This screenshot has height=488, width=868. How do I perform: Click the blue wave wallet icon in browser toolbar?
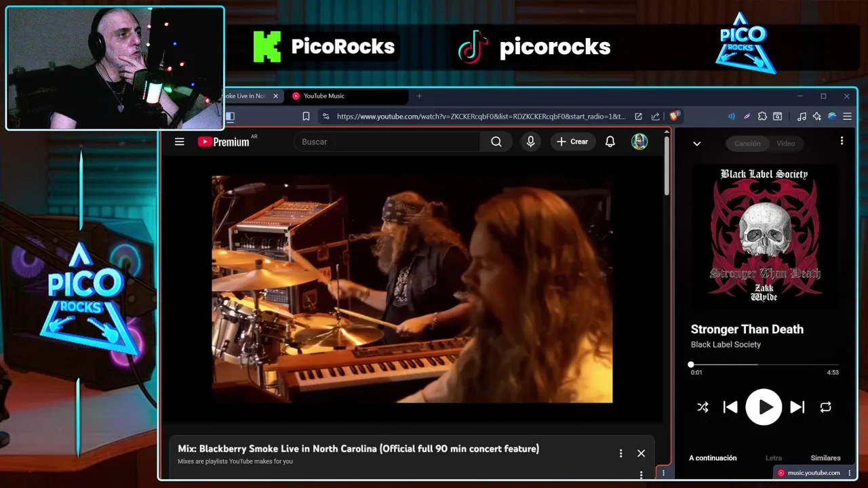click(x=832, y=117)
